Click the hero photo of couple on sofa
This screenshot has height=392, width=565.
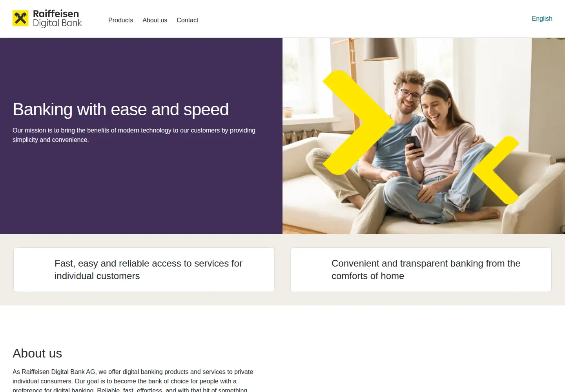coord(424,136)
